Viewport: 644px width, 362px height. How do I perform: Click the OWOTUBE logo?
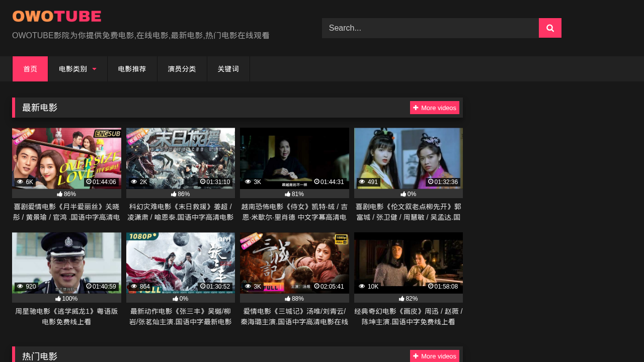[57, 17]
